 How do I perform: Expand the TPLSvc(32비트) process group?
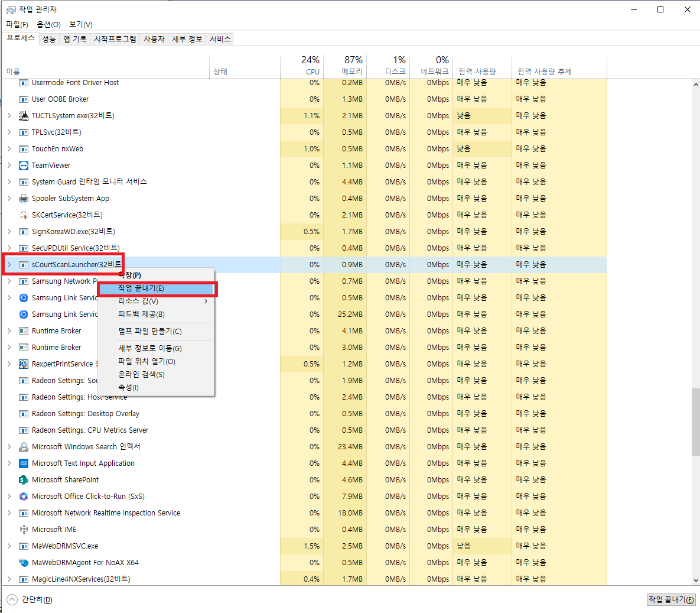tap(9, 132)
